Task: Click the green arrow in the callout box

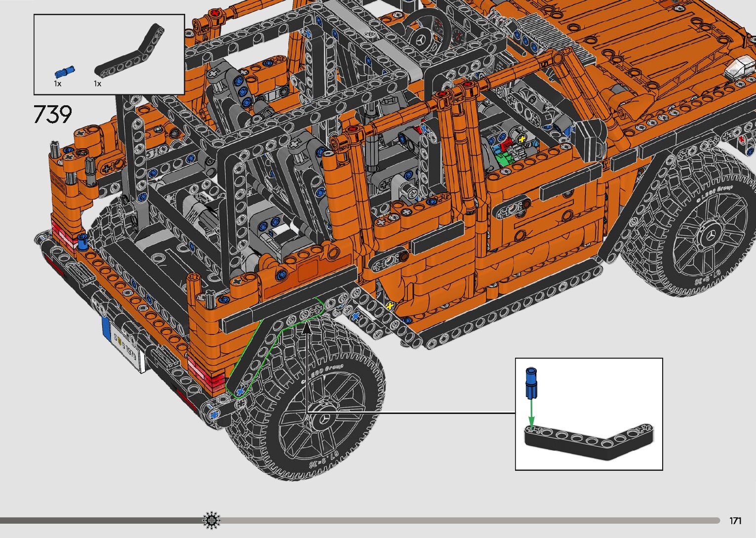Action: (531, 412)
